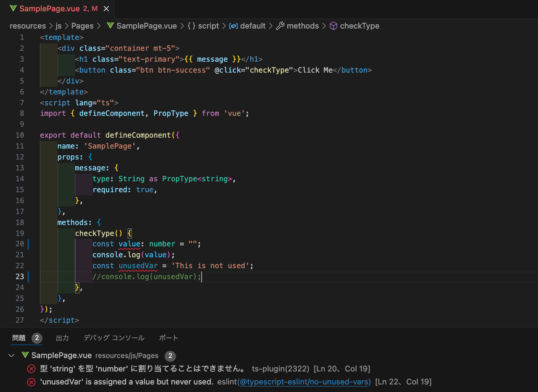Viewport: 538px width, 392px height.
Task: Click the 'checkType' handler in the button tag
Action: click(x=269, y=70)
